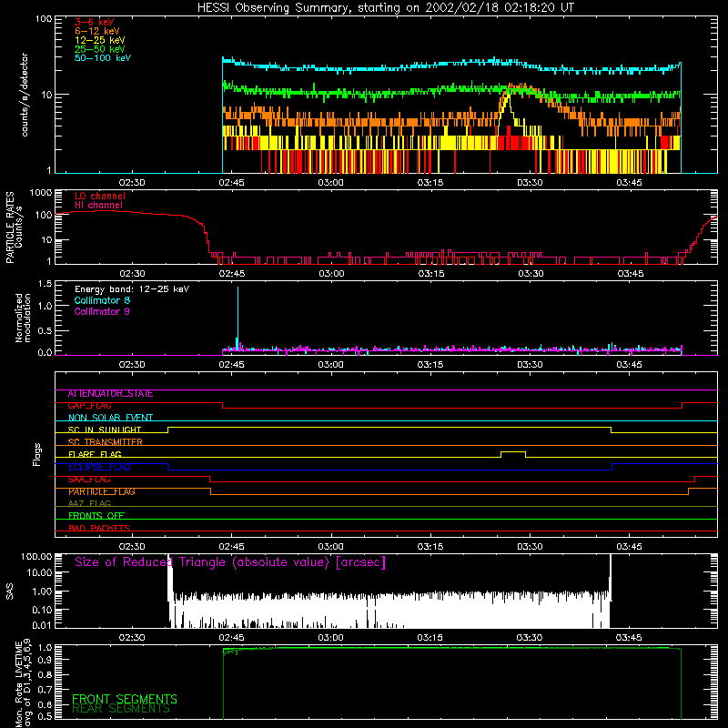Screen dimensions: 728x728
Task: Select the 6-12 keV legend label
Action: coord(97,31)
